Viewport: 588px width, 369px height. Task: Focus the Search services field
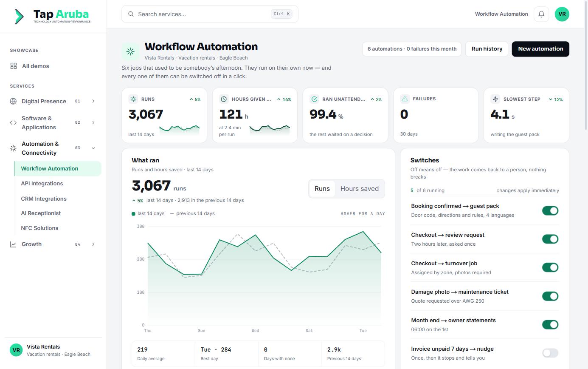(210, 14)
